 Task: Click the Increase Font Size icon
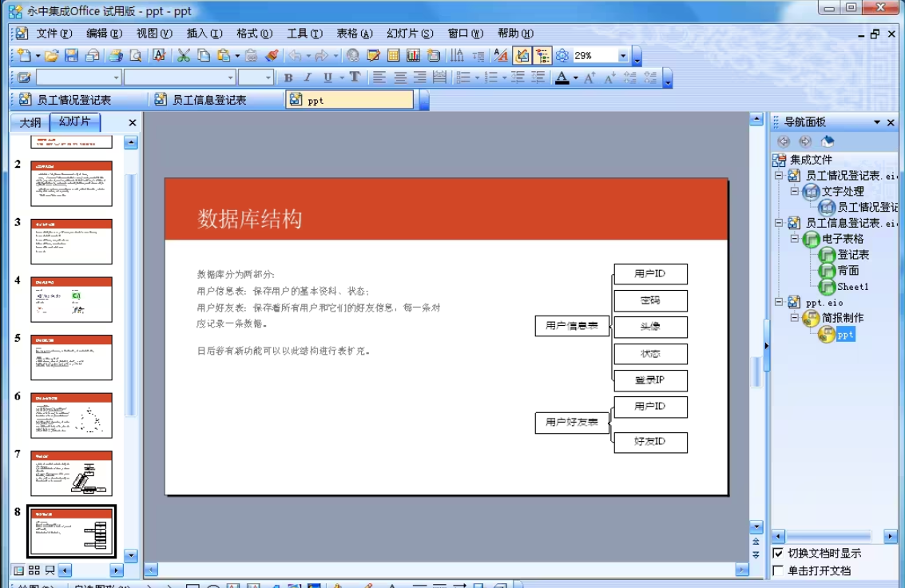pyautogui.click(x=589, y=77)
